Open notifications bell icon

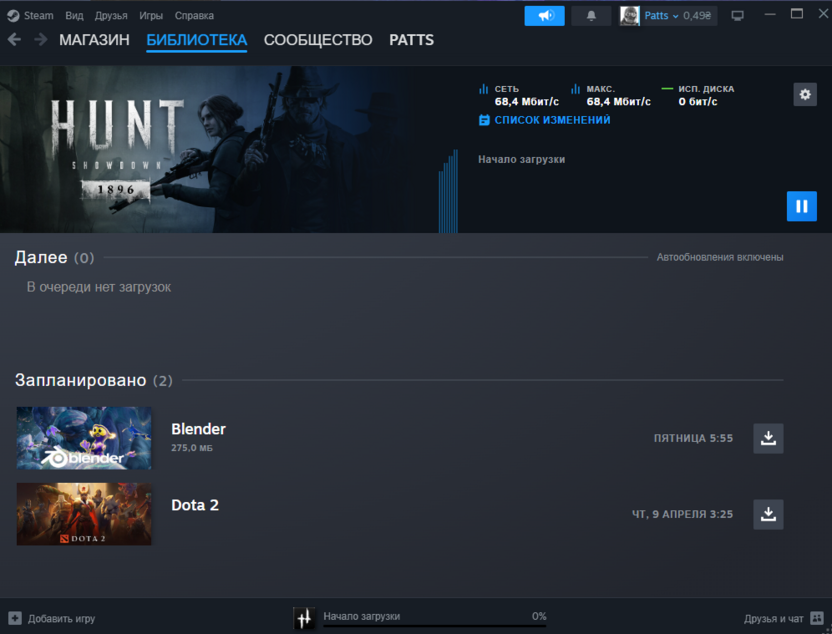coord(591,16)
